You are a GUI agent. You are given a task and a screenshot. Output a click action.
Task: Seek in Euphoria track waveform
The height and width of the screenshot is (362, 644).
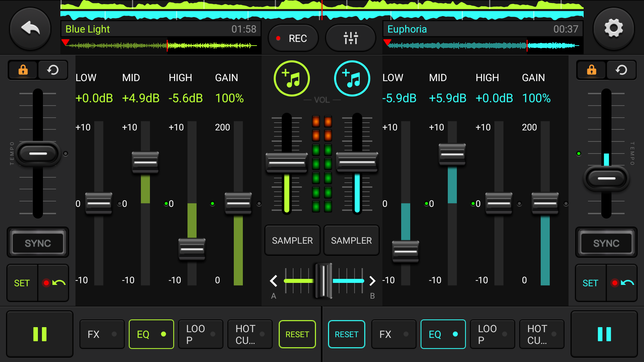coord(483,45)
